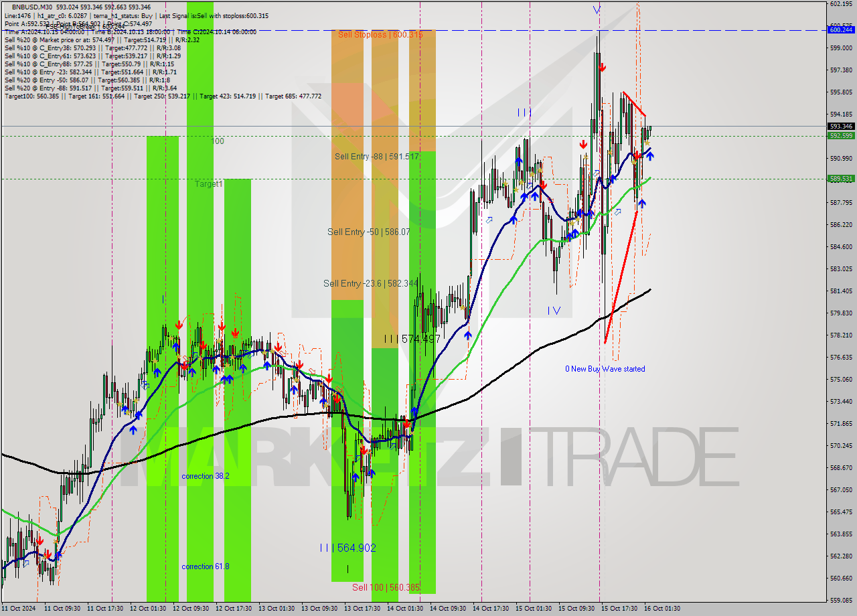This screenshot has width=857, height=616.
Task: Click the green price tag 589.531
Action: click(841, 179)
